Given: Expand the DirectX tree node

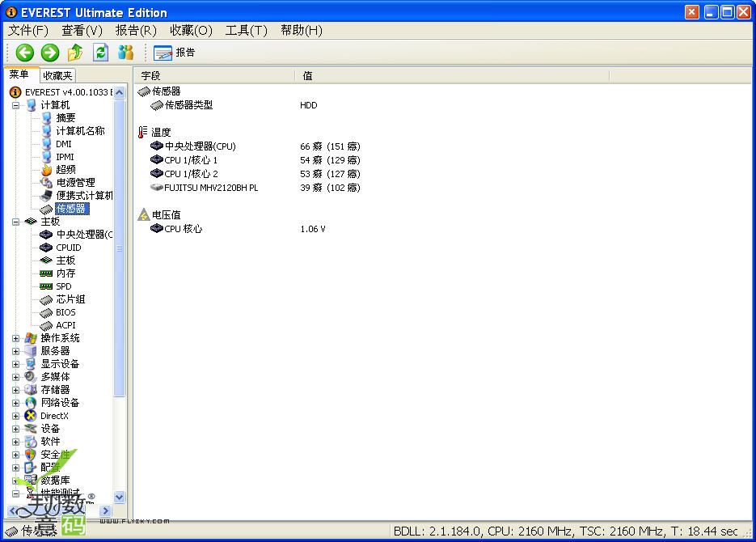Looking at the screenshot, I should (x=16, y=416).
